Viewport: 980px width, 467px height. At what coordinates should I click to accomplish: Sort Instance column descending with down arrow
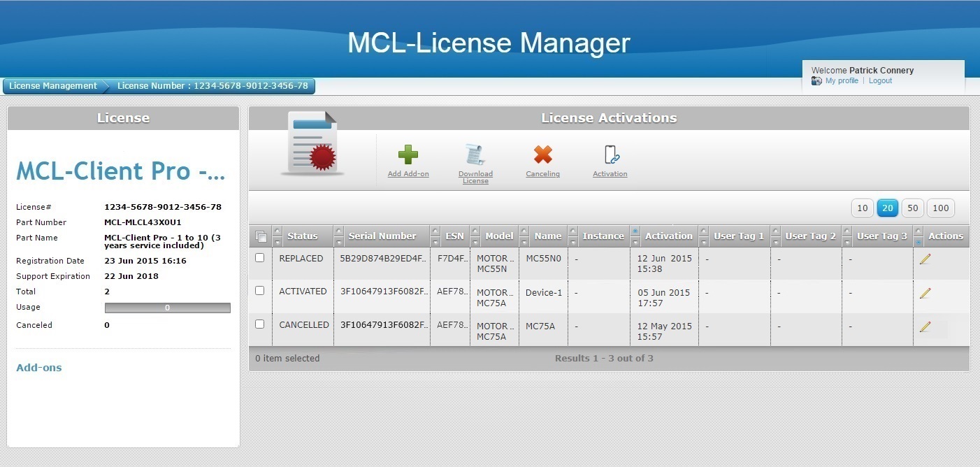(573, 242)
